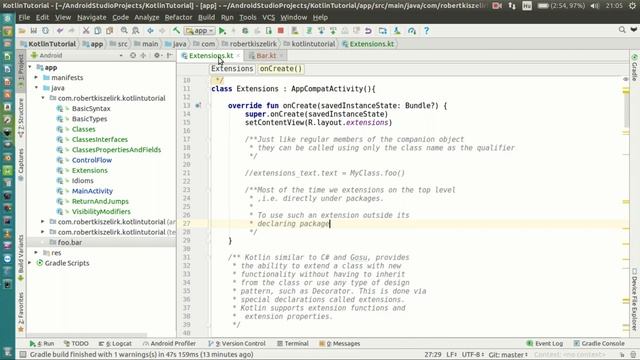Open the Git: master branch selector
Screen dimensions: 640x360
click(x=508, y=354)
